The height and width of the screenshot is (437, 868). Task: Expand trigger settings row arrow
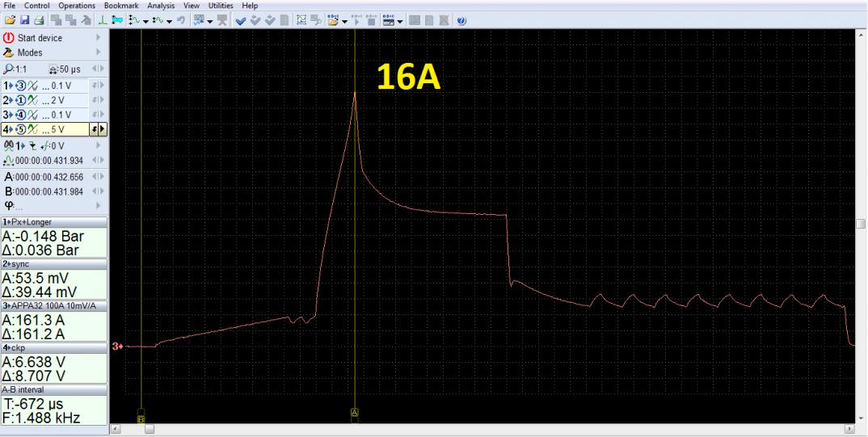(98, 145)
